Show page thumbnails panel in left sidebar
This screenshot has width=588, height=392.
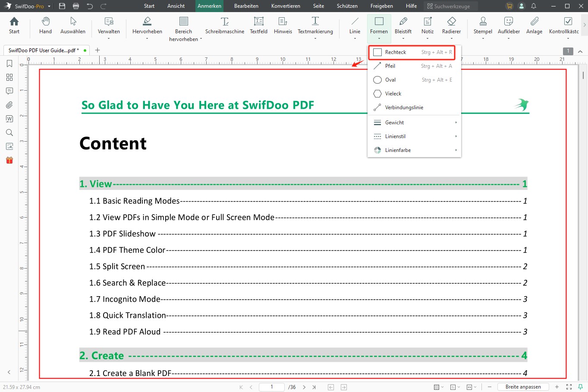pyautogui.click(x=9, y=77)
